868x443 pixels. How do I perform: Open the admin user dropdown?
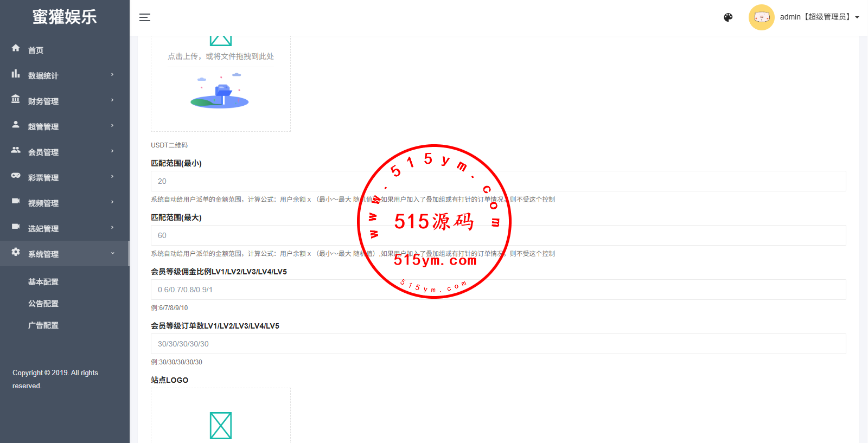coord(819,17)
